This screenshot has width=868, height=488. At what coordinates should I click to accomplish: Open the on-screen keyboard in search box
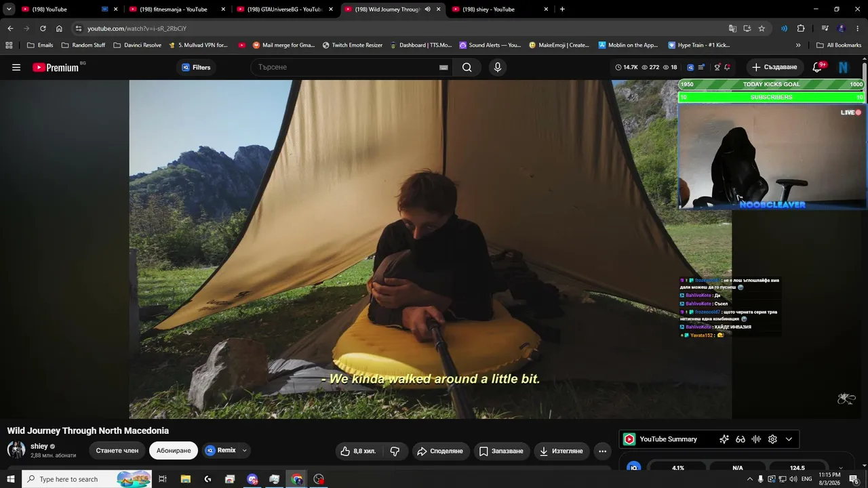point(443,67)
